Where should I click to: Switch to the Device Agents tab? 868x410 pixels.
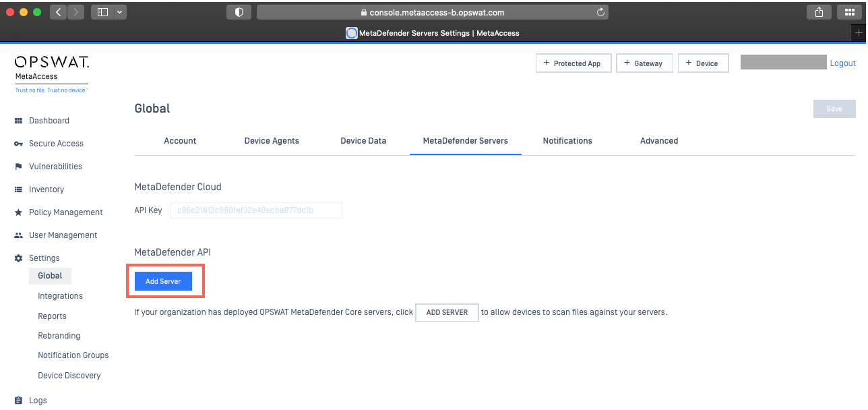pos(272,141)
